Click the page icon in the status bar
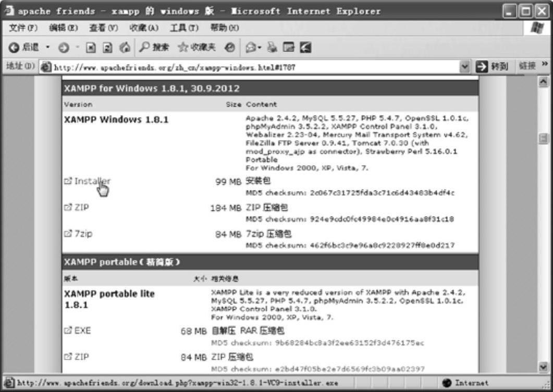The width and height of the screenshot is (553, 392). point(9,383)
